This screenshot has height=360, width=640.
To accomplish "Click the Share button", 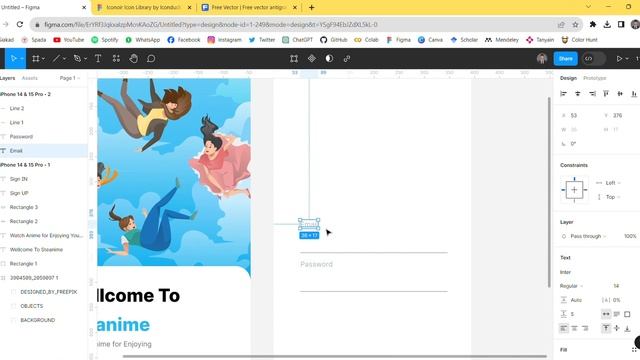I will click(565, 59).
